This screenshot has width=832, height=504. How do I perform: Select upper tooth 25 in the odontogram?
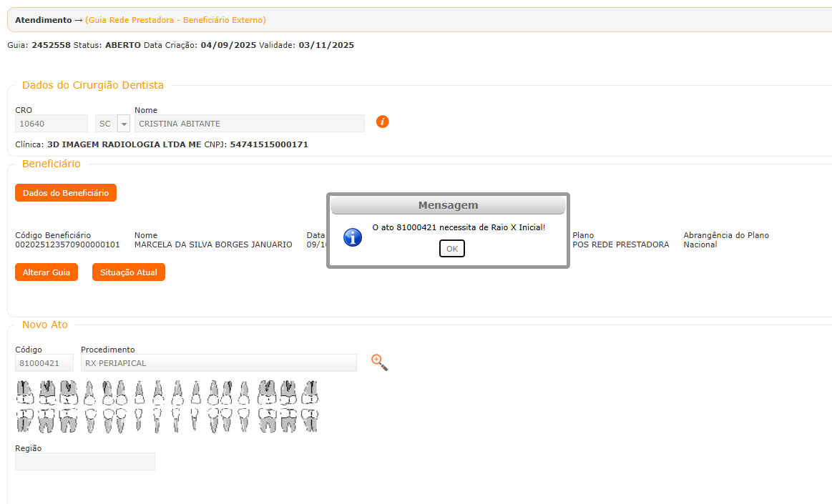point(243,392)
